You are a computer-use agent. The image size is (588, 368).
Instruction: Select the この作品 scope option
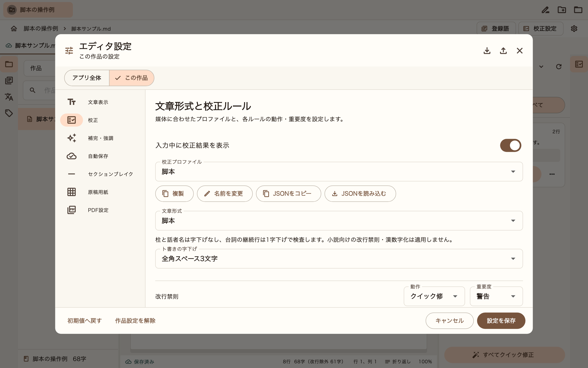[132, 78]
